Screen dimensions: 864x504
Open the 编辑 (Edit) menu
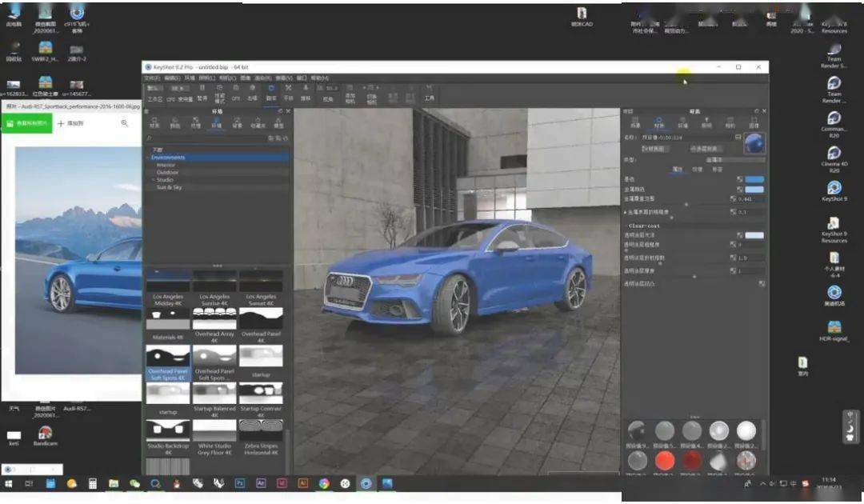click(x=171, y=78)
